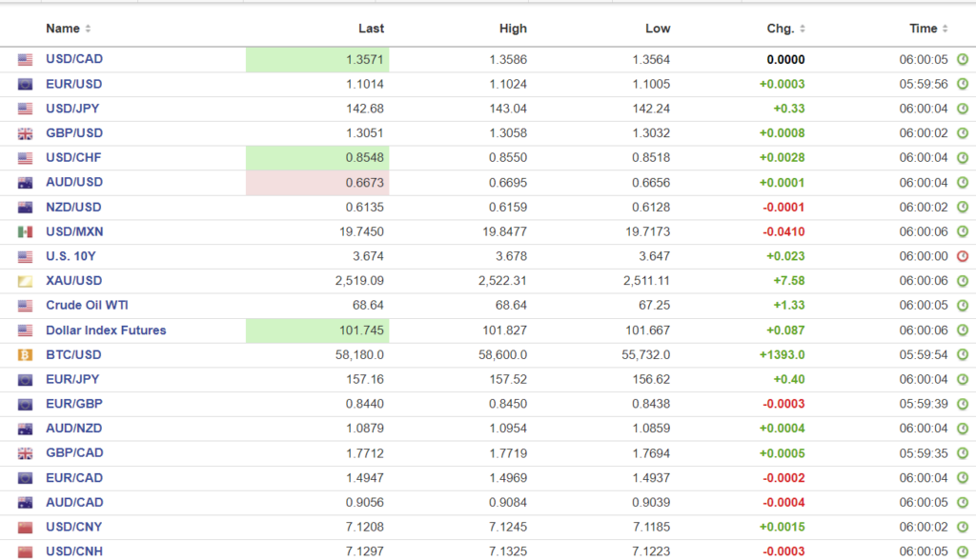Click the green clock icon in BTC/USD row
This screenshot has width=976, height=560.
point(963,355)
